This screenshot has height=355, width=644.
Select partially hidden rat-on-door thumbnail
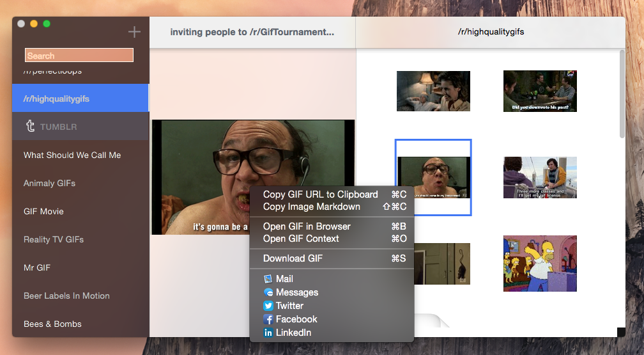[x=442, y=264]
